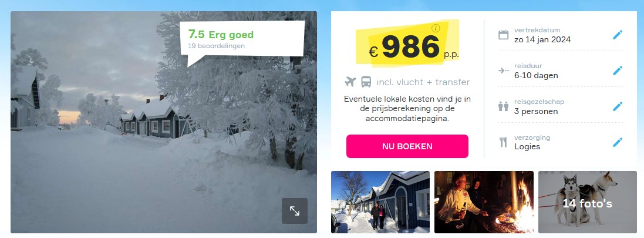Click the fork and knife verzorging icon
The image size is (644, 238).
click(x=503, y=142)
